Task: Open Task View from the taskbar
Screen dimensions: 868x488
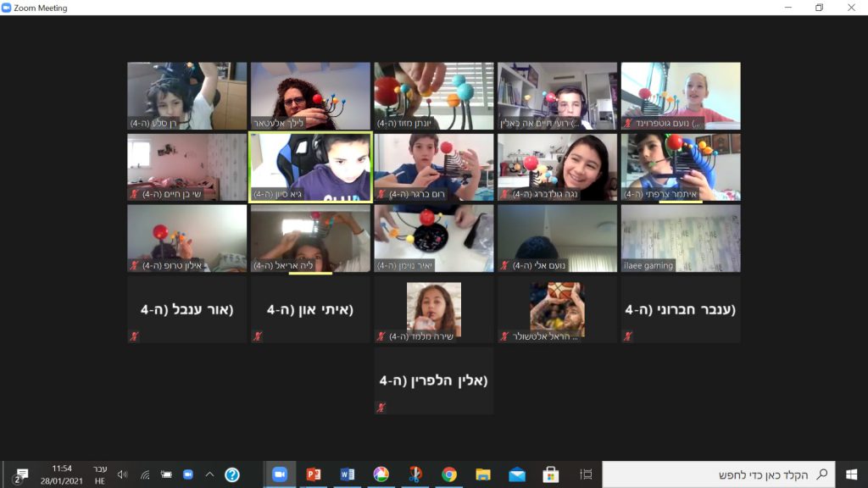Action: click(586, 474)
